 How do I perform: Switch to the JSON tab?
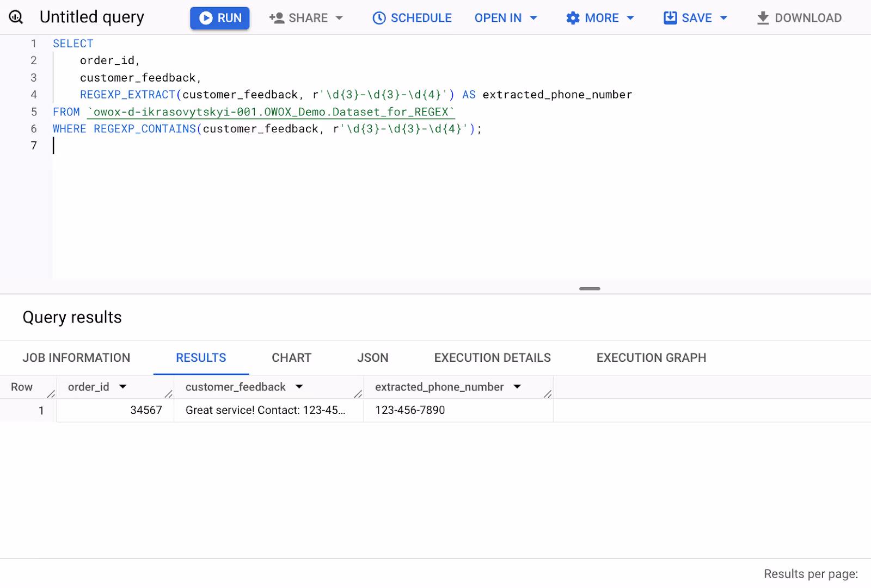372,358
